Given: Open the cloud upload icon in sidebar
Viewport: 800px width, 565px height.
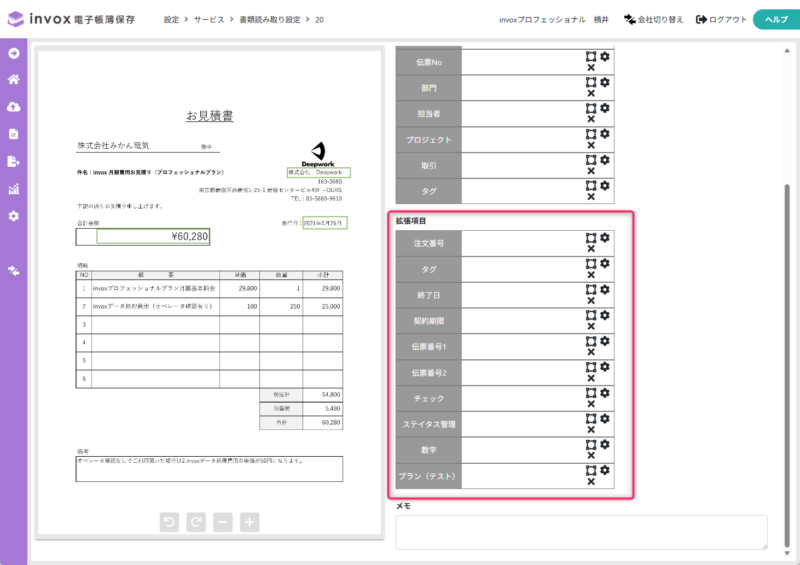Looking at the screenshot, I should point(14,107).
